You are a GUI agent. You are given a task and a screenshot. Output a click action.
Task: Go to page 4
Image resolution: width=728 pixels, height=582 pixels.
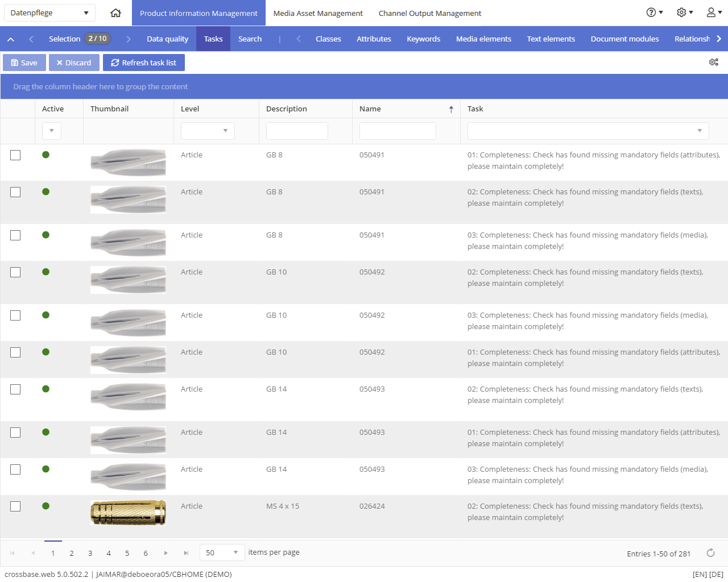[109, 553]
